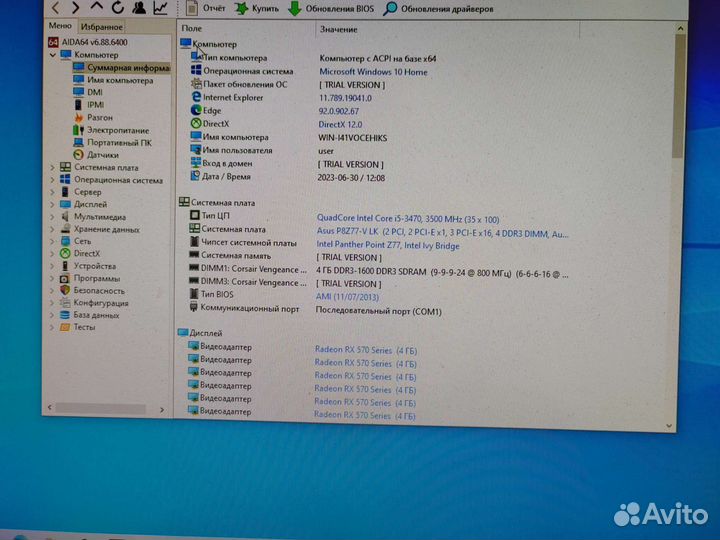Click the База данных icon in the tree
Viewport: 720px width, 540px height.
click(x=65, y=315)
